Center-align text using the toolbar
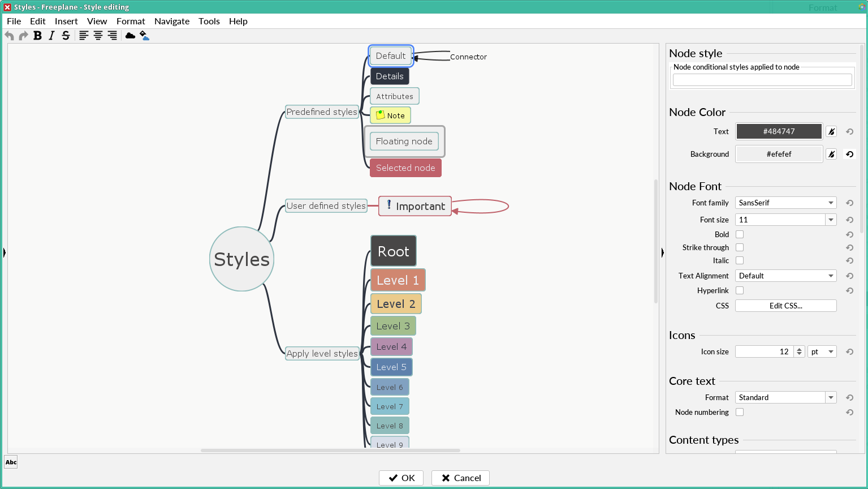This screenshot has width=868, height=489. tap(98, 36)
